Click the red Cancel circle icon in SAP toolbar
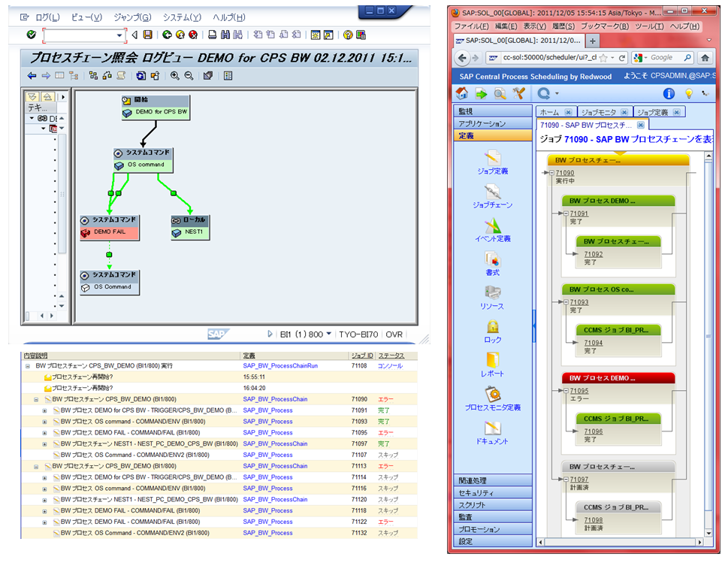This screenshot has width=728, height=563. coord(193,35)
